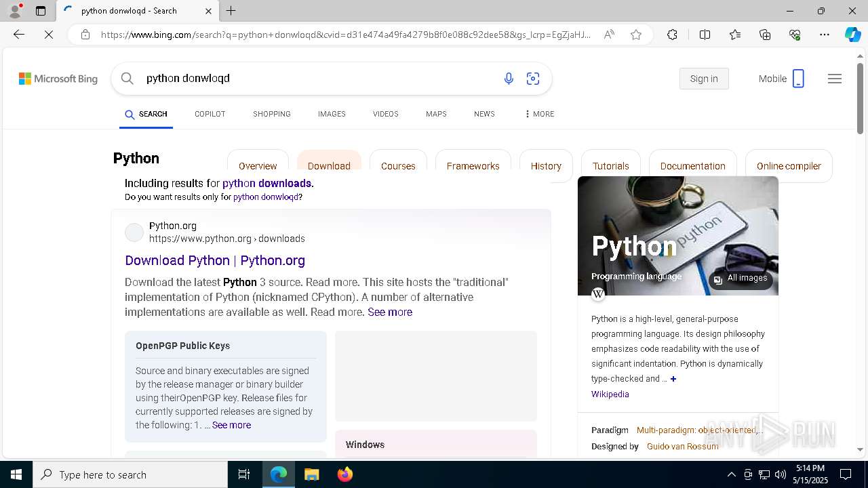Select the Online compiler chip
Image resolution: width=868 pixels, height=488 pixels.
[x=789, y=165]
